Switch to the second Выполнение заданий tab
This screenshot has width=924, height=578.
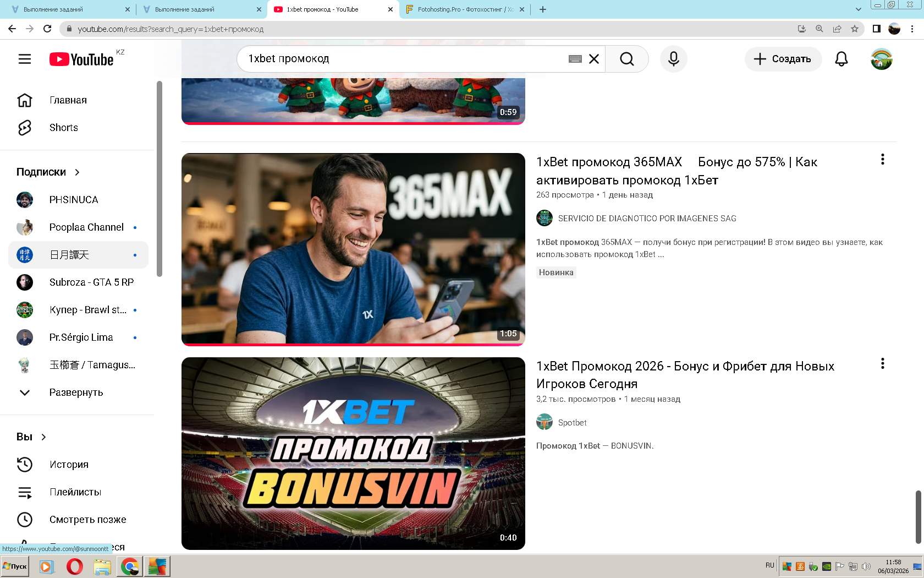[201, 9]
